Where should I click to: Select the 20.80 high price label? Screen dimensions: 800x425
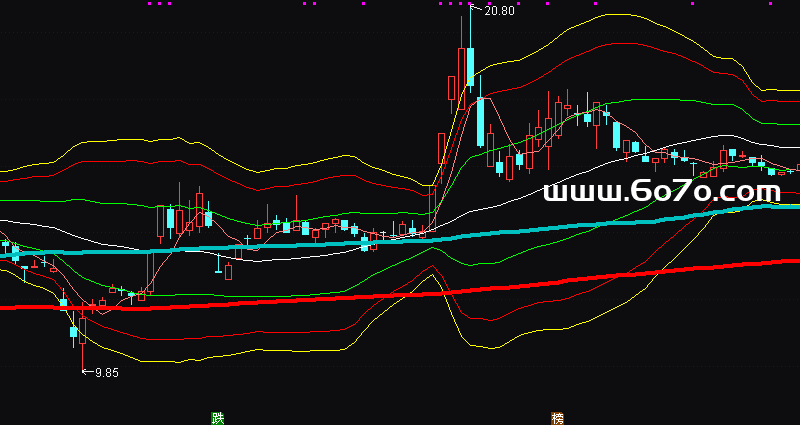pyautogui.click(x=499, y=11)
